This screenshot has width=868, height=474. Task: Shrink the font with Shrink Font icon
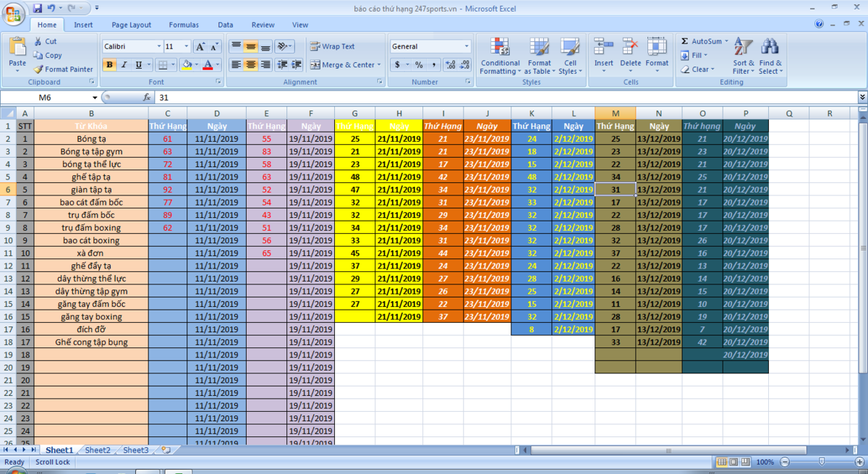pos(216,46)
